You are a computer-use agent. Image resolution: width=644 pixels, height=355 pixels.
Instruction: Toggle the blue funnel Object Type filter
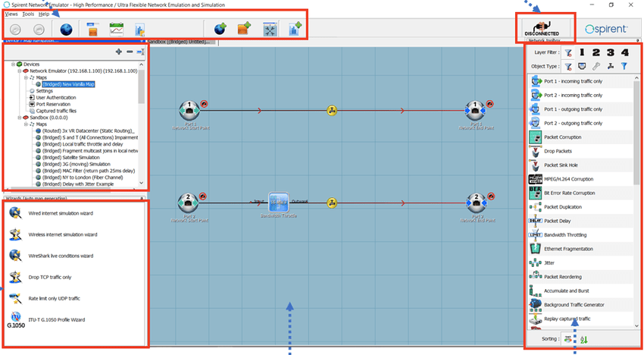[x=624, y=66]
